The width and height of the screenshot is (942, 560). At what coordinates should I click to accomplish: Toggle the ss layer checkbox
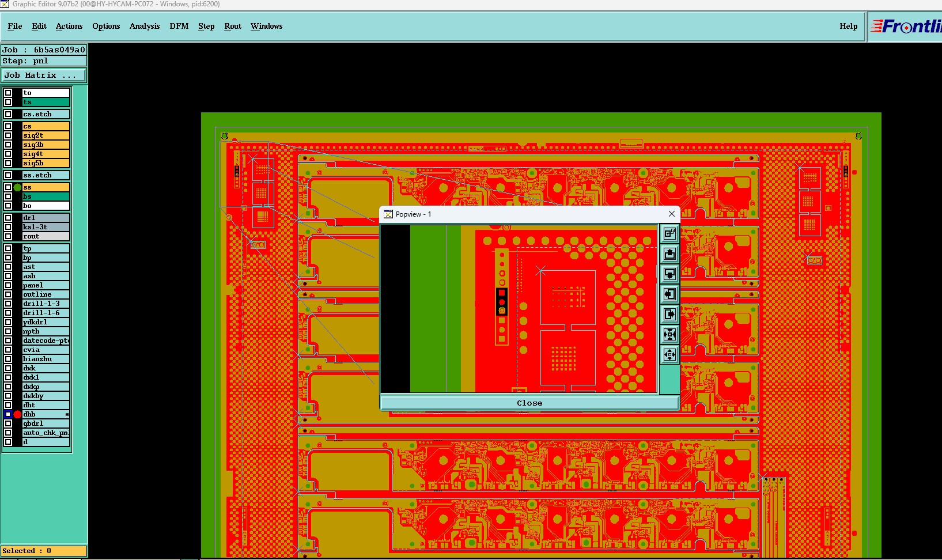[8, 187]
